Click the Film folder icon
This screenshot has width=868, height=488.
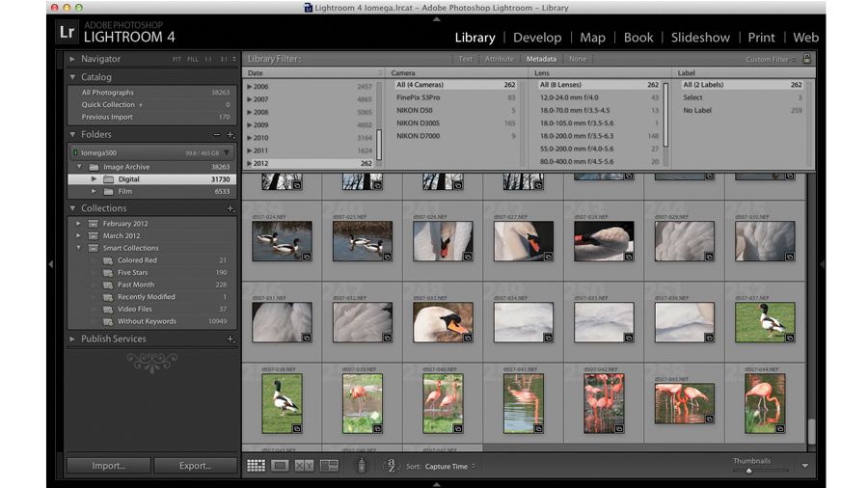pyautogui.click(x=108, y=191)
